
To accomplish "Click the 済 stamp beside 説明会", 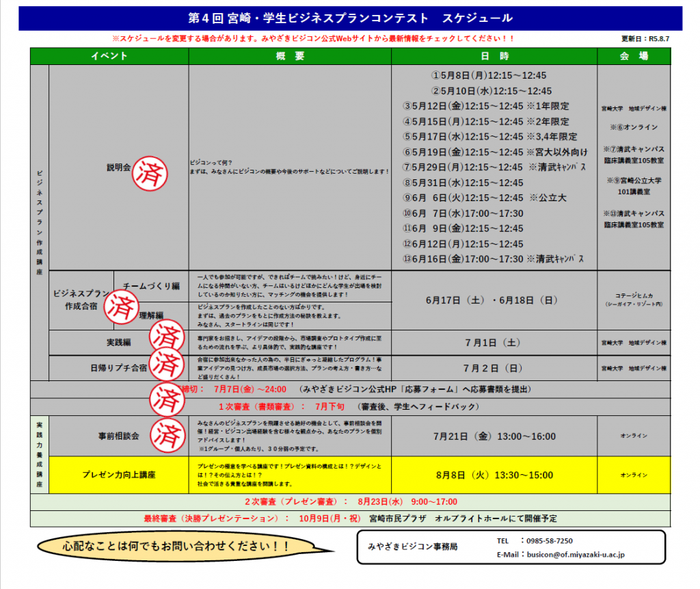I will click(x=150, y=173).
